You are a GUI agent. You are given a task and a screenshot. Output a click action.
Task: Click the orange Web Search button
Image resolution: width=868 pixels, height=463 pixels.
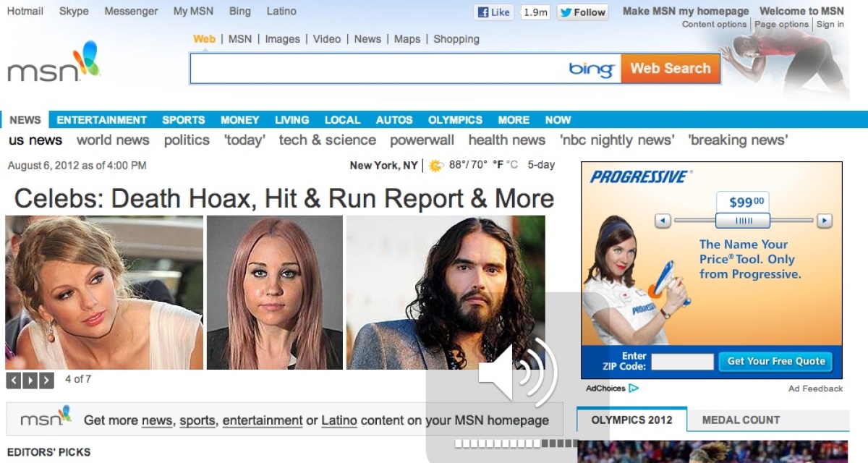670,69
